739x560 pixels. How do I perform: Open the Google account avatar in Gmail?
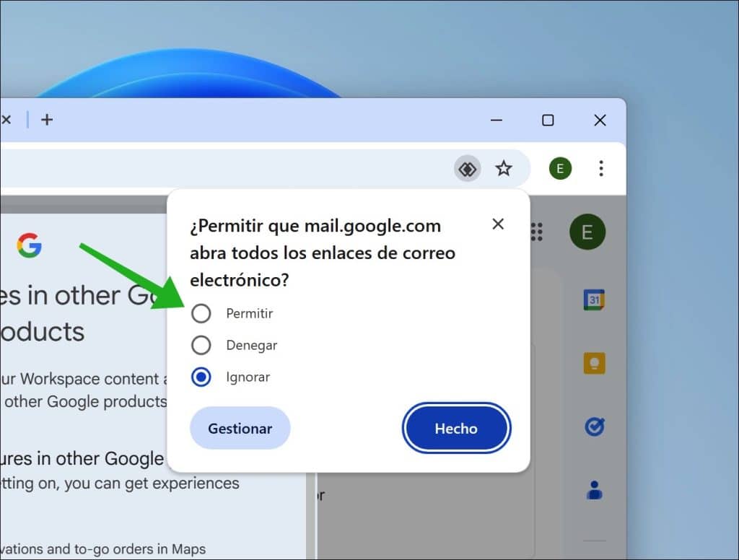(587, 232)
